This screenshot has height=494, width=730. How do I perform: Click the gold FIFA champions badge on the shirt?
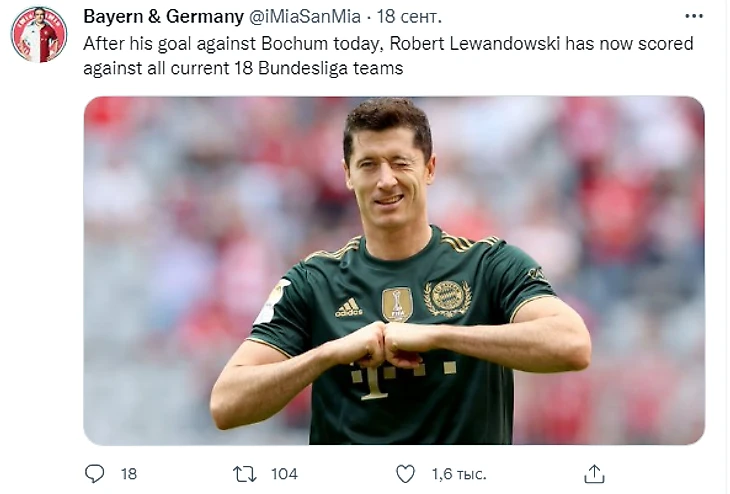[397, 305]
